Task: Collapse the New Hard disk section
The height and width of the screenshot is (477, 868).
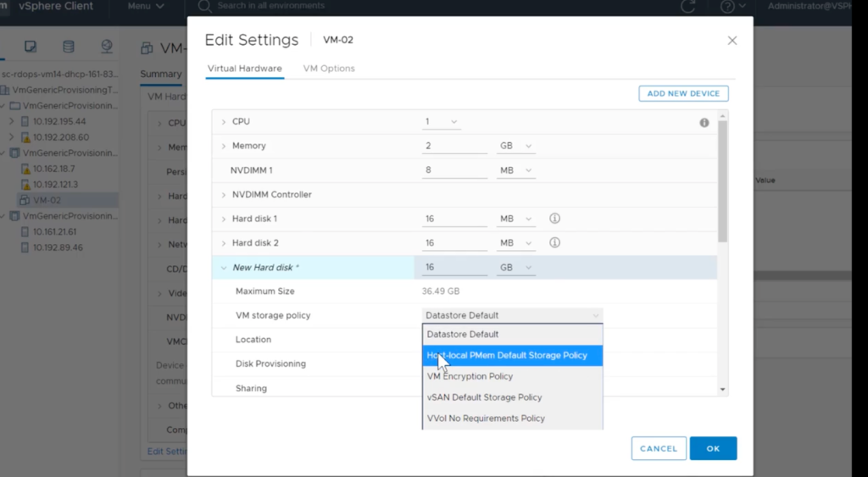Action: 224,268
